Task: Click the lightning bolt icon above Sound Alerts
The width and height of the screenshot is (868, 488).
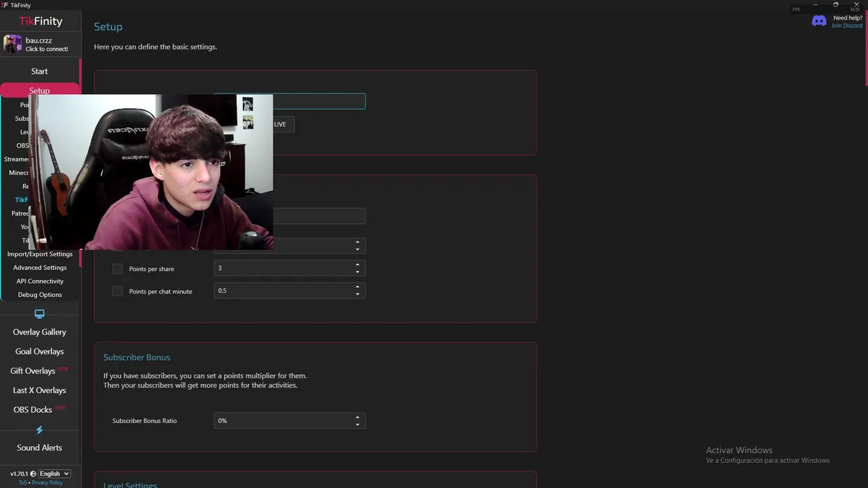Action: click(x=39, y=430)
